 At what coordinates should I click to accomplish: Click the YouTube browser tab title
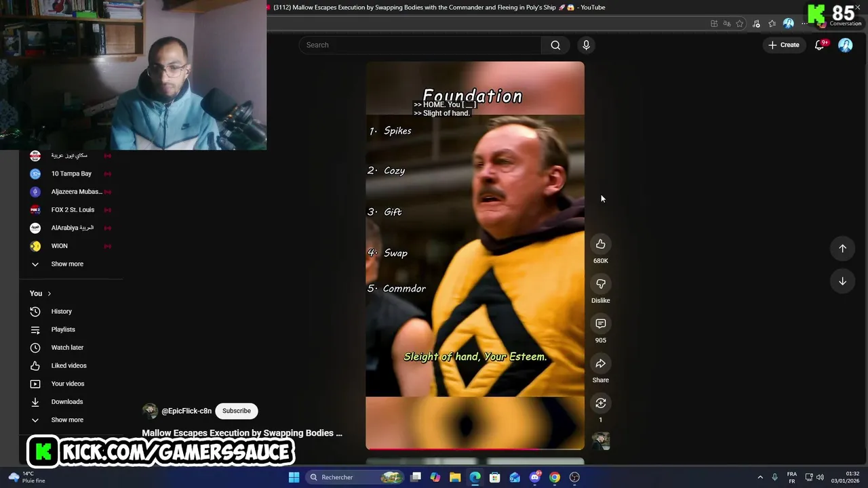pyautogui.click(x=439, y=7)
